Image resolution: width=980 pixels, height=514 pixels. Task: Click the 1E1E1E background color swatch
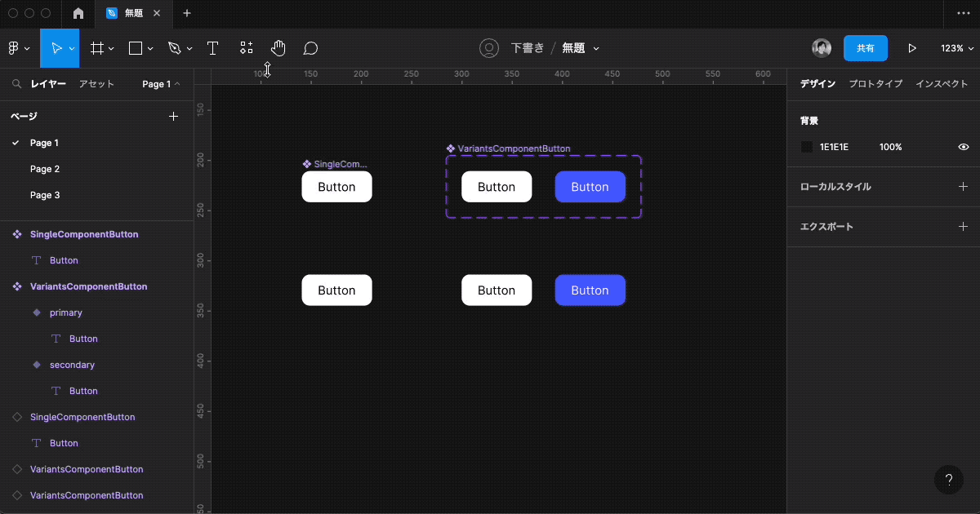pos(805,147)
